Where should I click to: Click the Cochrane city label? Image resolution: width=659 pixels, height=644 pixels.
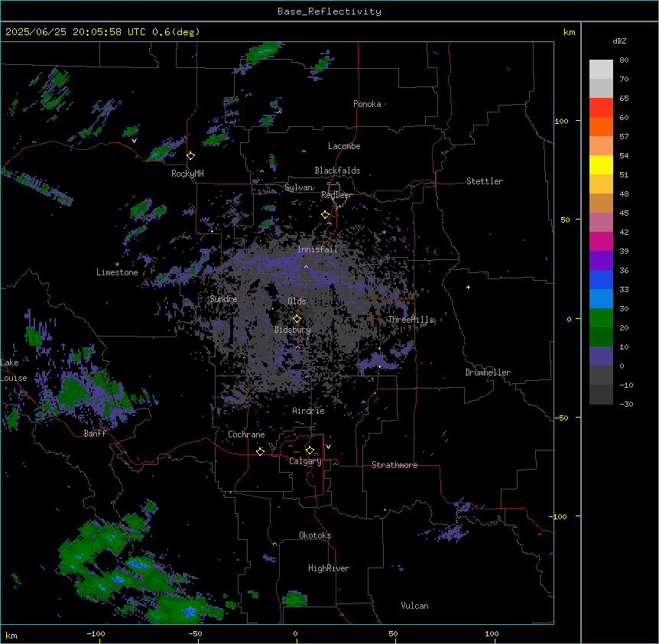pyautogui.click(x=246, y=434)
